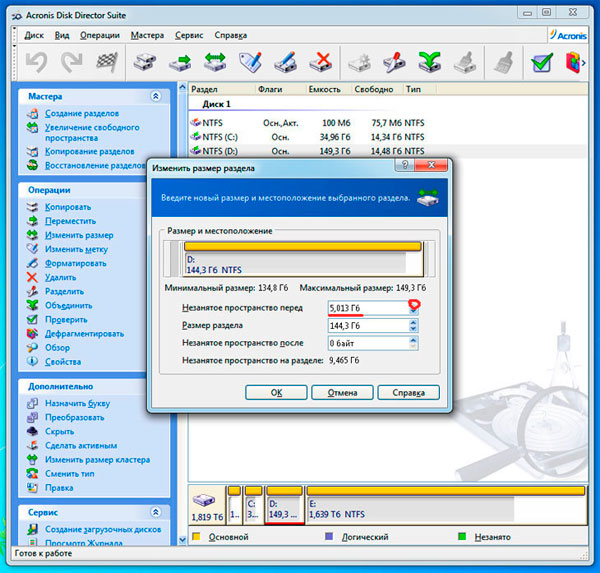Open the Вид menu
The height and width of the screenshot is (573, 600).
coord(62,35)
